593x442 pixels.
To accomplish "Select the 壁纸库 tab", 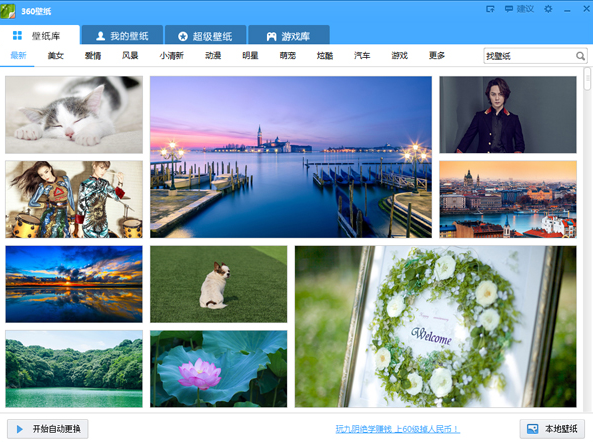I will 40,36.
